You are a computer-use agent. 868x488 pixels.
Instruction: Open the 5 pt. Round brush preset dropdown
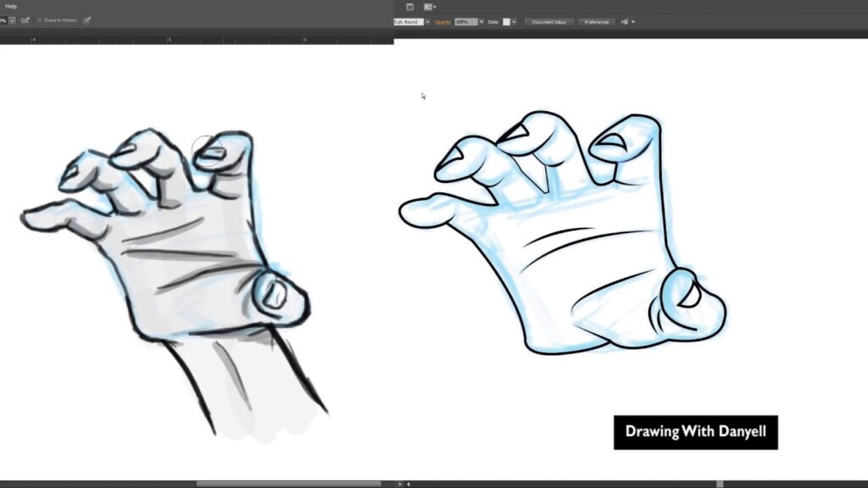click(x=427, y=21)
